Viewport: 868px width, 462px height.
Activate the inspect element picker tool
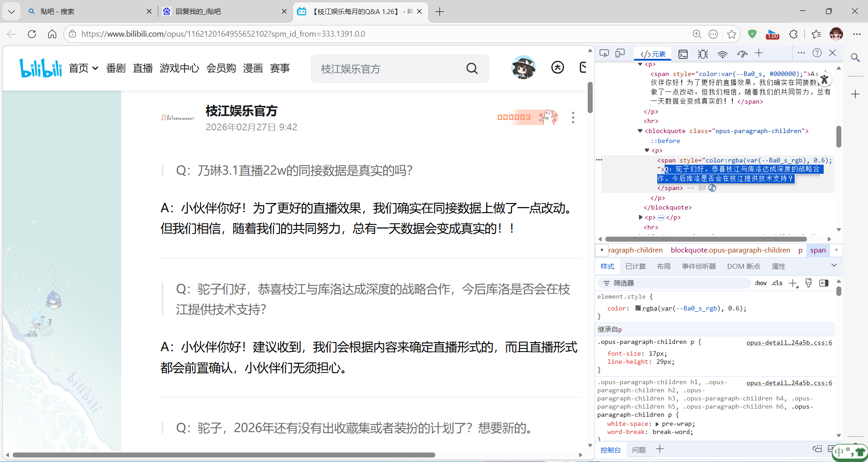(604, 53)
